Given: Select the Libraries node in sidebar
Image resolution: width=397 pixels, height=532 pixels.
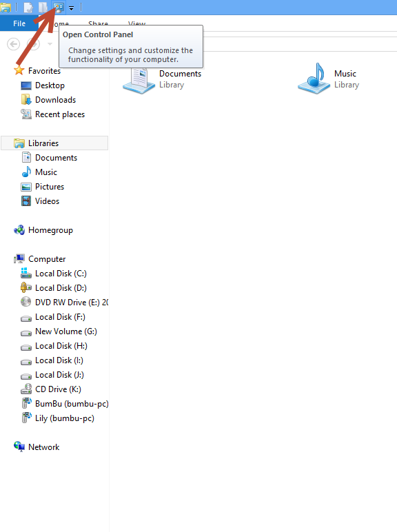Looking at the screenshot, I should [54, 143].
